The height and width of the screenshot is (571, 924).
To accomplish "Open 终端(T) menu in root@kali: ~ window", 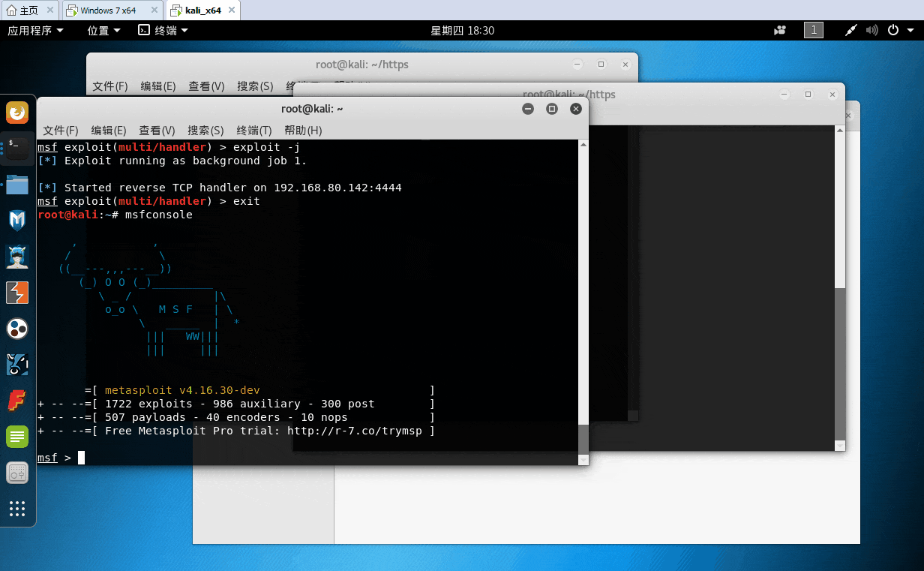I will (253, 131).
